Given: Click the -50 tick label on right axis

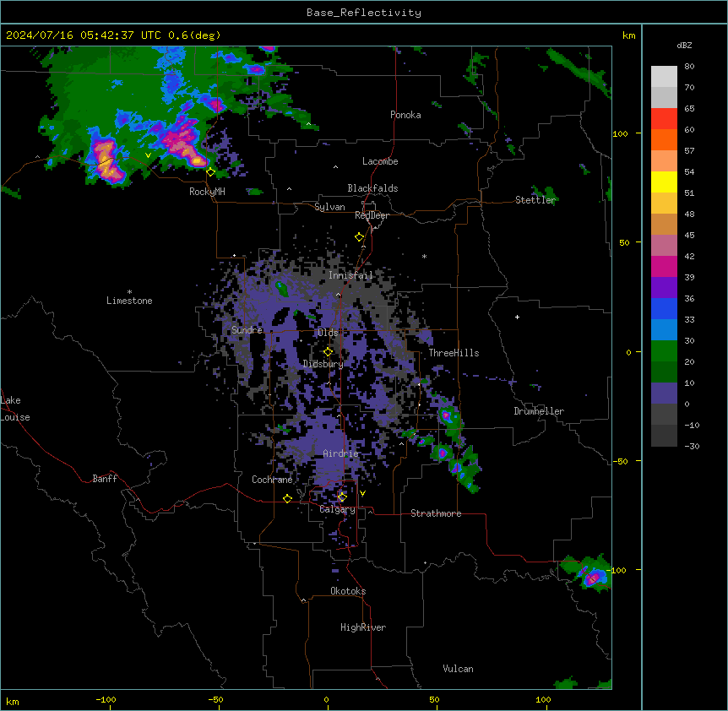Looking at the screenshot, I should [620, 461].
